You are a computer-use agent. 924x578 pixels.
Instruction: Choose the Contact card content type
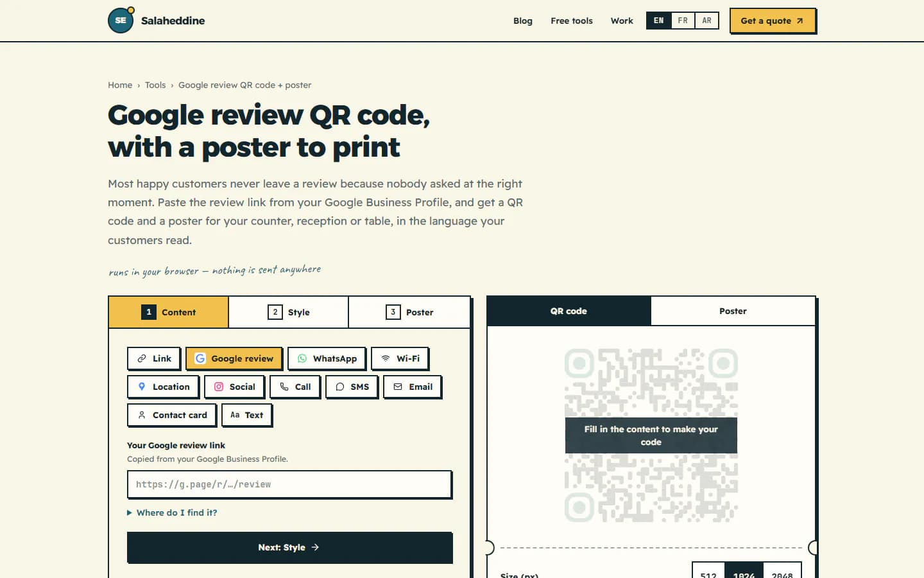pos(172,415)
